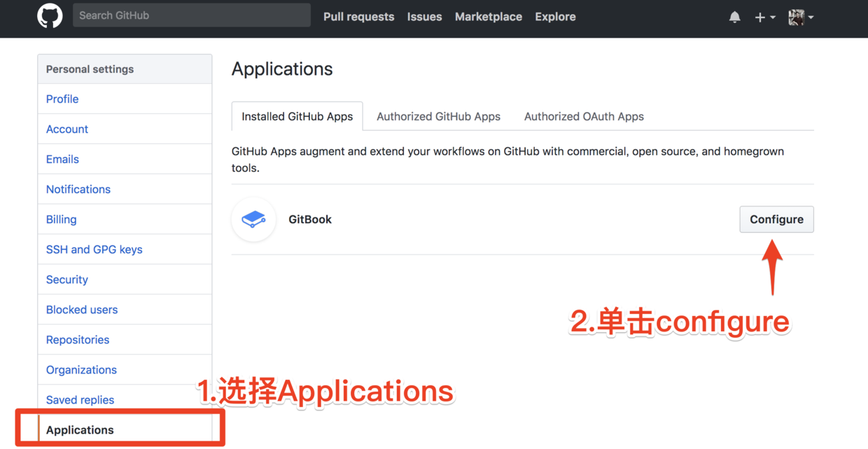Open SSH and GPG keys settings
Viewport: 868px width, 449px height.
125,250
